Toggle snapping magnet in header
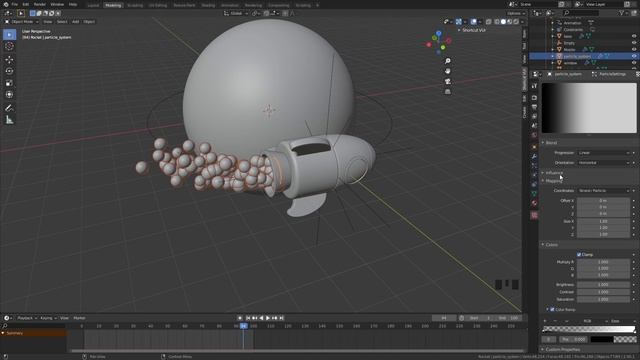The image size is (640, 360). (267, 13)
